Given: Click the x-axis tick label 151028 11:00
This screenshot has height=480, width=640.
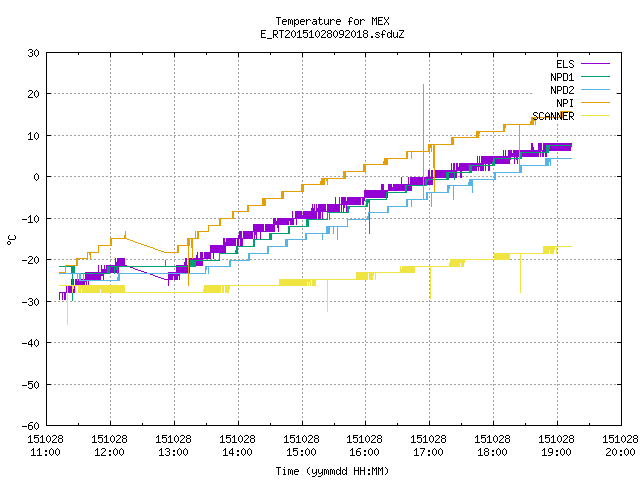Looking at the screenshot, I should tap(45, 446).
